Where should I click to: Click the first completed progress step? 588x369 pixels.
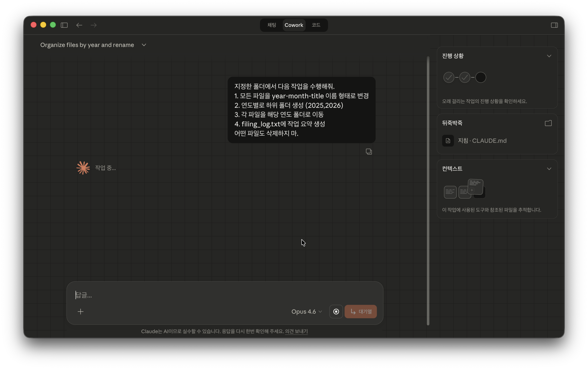coord(449,78)
